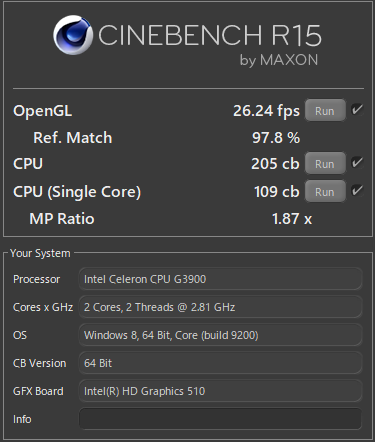Click the Cinebench sphere logo icon

(x=73, y=35)
